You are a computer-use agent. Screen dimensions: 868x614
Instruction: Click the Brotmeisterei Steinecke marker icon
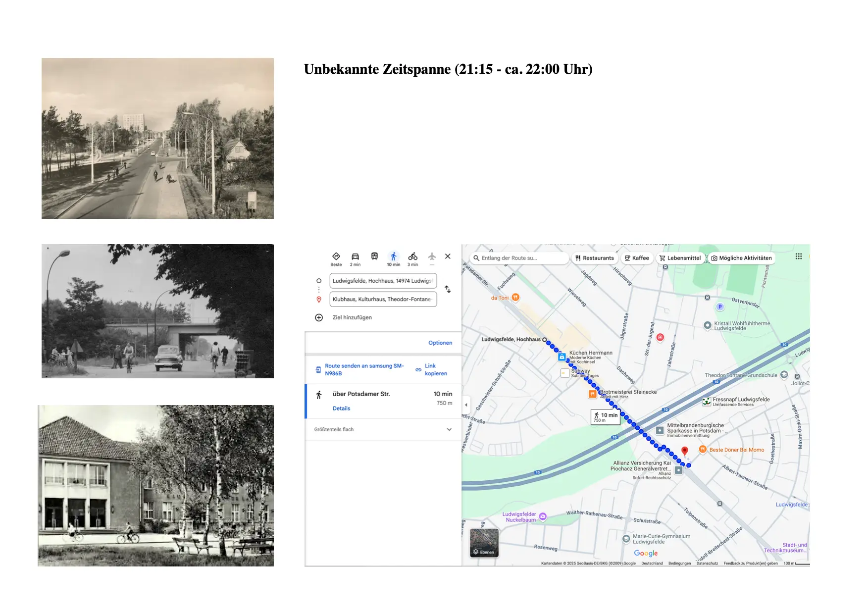click(592, 394)
